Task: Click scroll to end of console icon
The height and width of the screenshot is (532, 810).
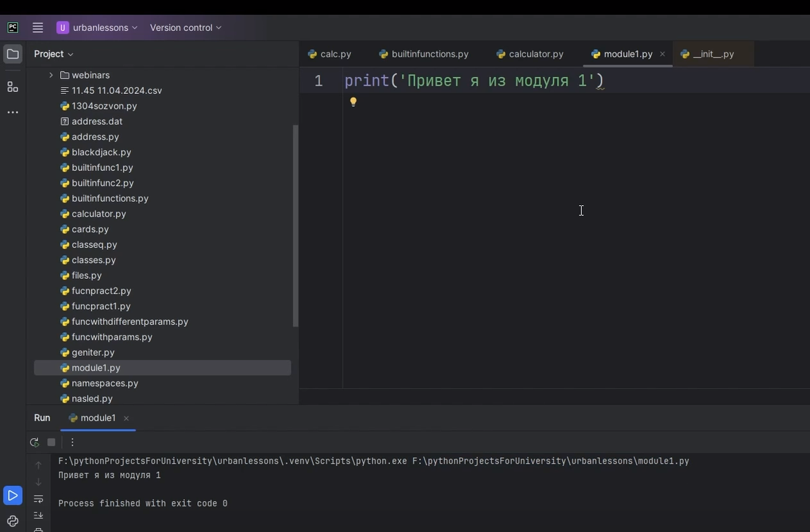Action: [x=38, y=515]
